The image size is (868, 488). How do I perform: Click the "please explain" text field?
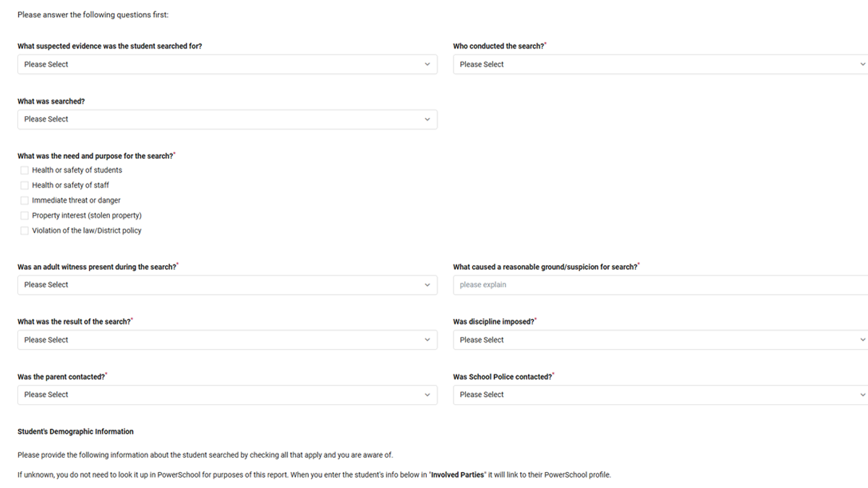651,284
